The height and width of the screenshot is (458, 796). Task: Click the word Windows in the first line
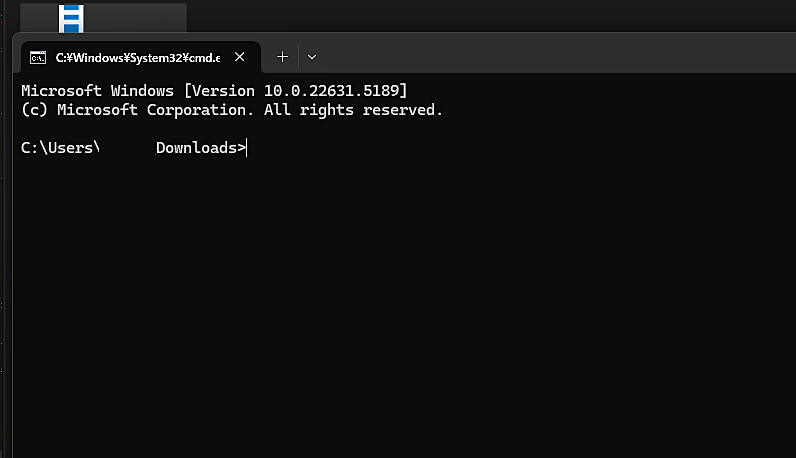tap(142, 90)
